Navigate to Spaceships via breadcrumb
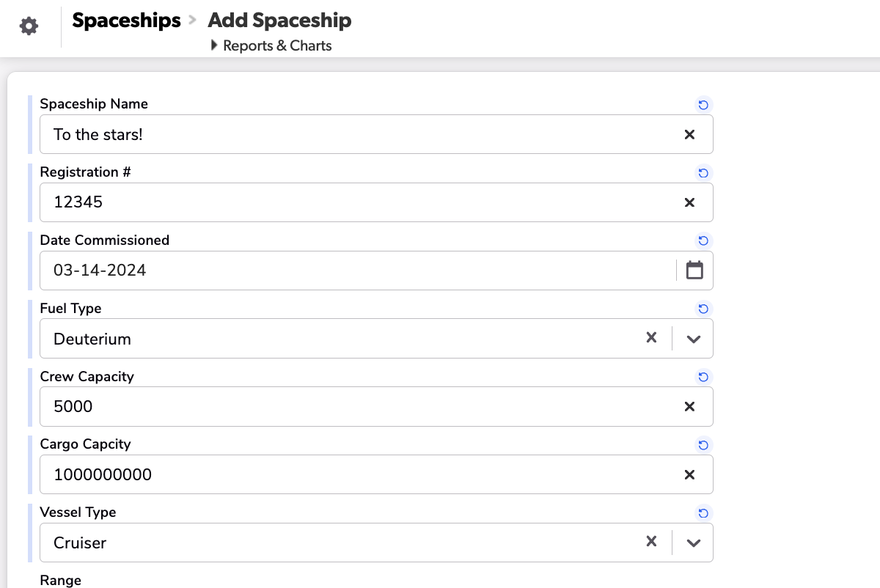This screenshot has height=588, width=880. [x=126, y=21]
